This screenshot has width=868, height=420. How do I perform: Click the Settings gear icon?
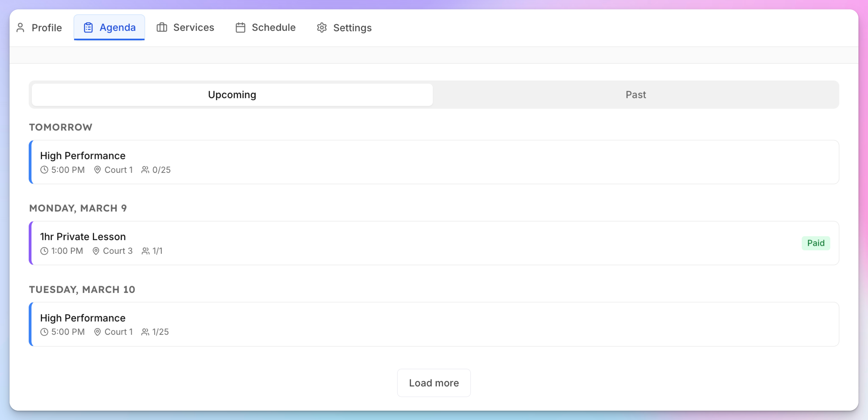(322, 28)
